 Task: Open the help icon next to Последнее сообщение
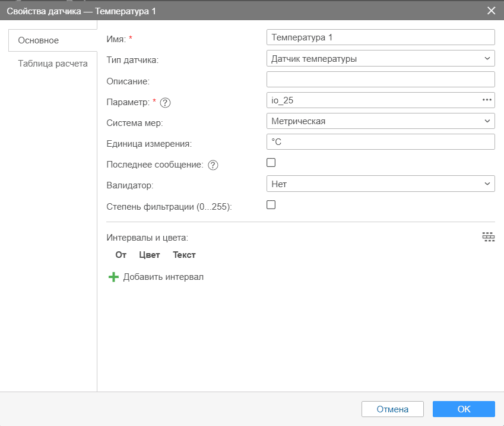[213, 165]
